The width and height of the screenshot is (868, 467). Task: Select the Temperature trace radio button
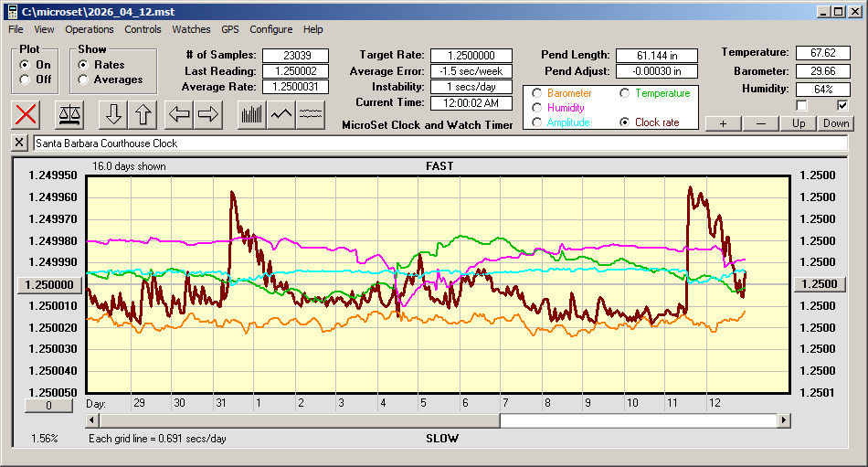(x=625, y=93)
